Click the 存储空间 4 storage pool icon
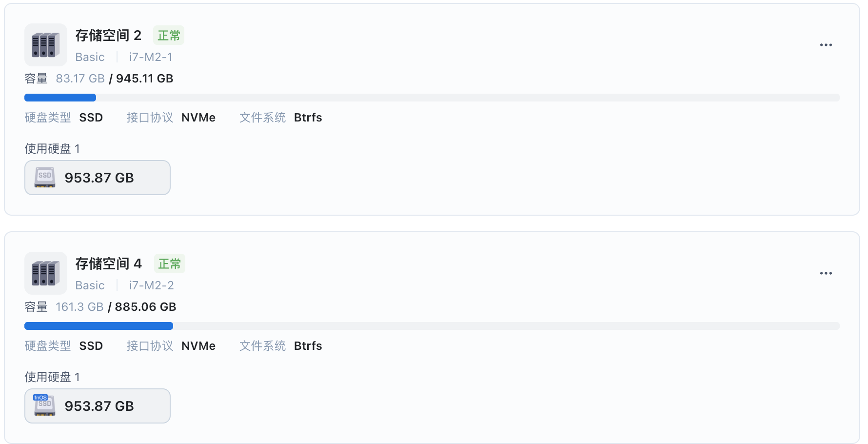Screen dimensions: 868x444 click(46, 273)
